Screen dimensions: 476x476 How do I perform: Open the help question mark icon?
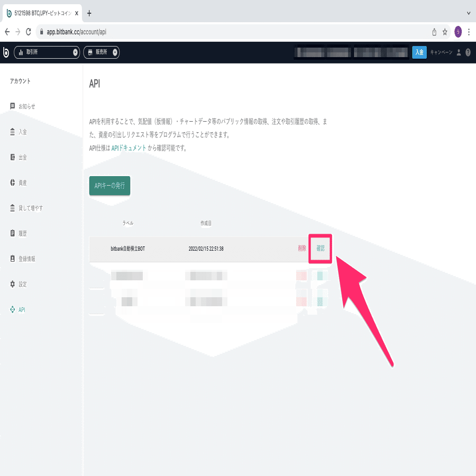(x=469, y=52)
